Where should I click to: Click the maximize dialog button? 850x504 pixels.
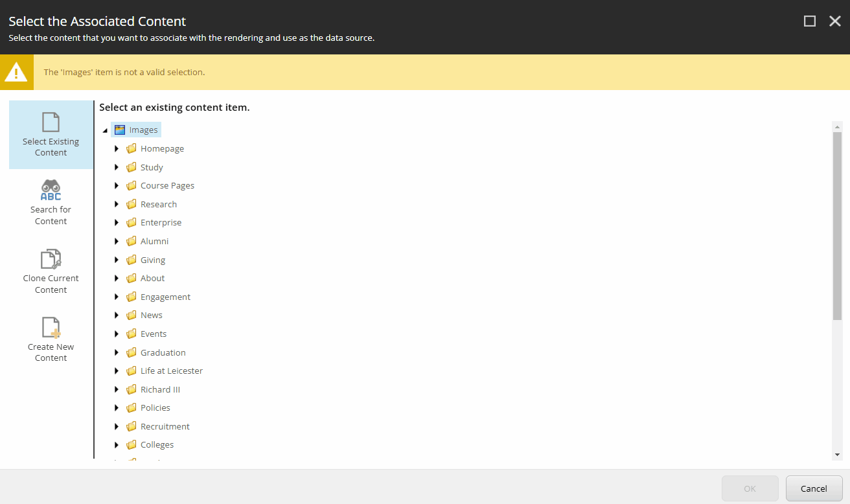(x=809, y=21)
